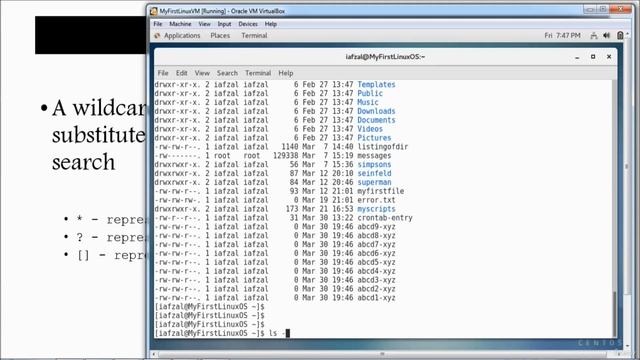640x360 pixels.
Task: Click the Downloads directory name
Action: click(376, 111)
